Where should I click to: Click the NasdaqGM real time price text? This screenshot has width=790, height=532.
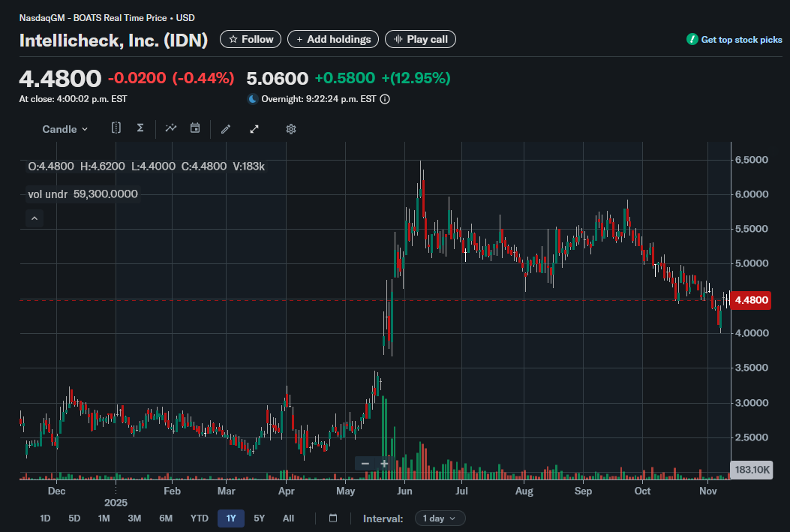107,17
